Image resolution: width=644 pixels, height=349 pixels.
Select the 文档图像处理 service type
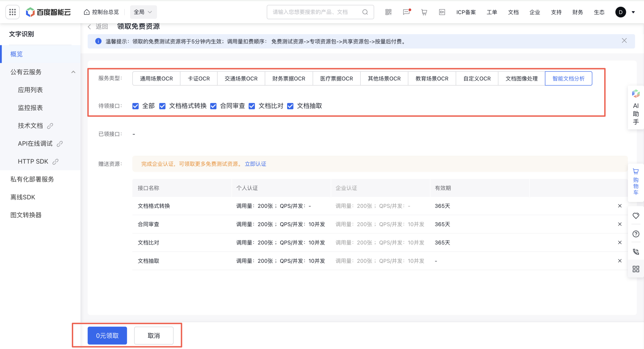[x=522, y=78]
